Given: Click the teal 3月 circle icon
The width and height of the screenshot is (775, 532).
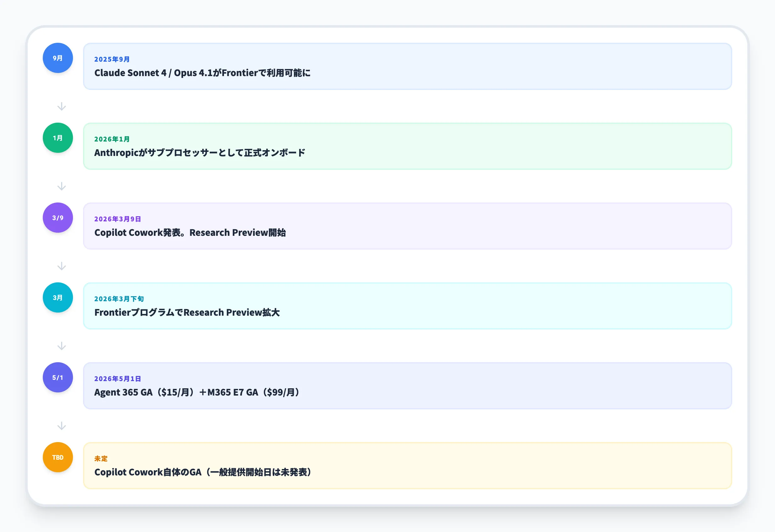Looking at the screenshot, I should [57, 297].
